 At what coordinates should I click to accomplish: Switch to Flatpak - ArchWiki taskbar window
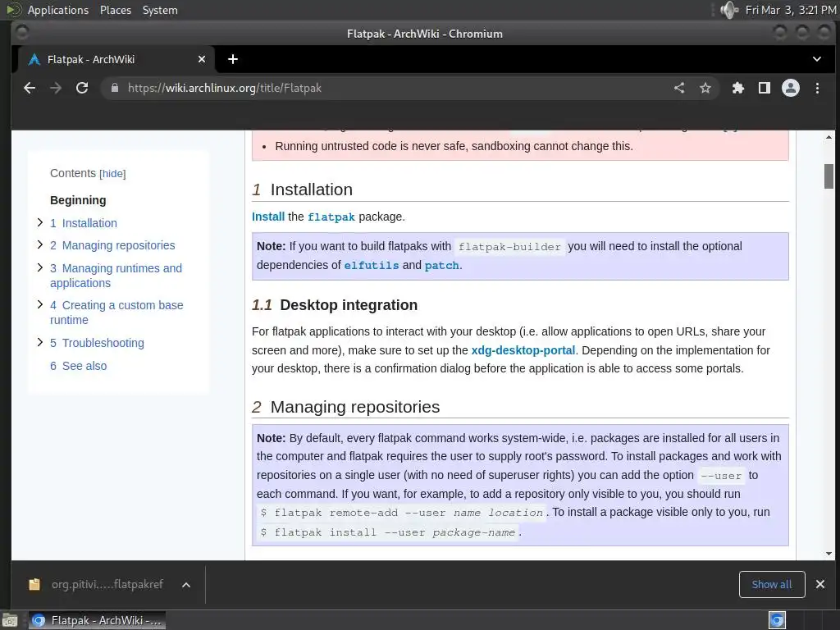98,620
